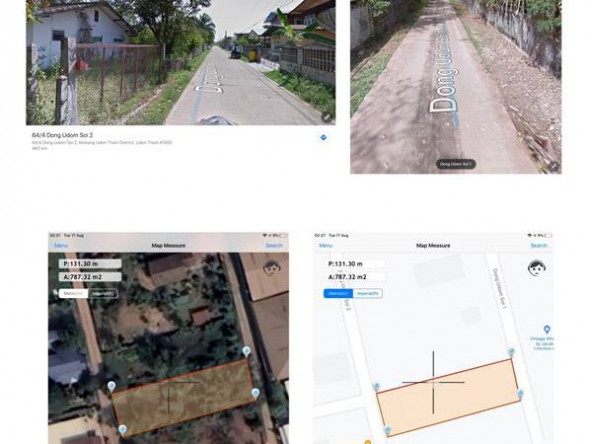Open Menu on the satellite Map Measure screen
The image size is (592, 444).
(61, 245)
